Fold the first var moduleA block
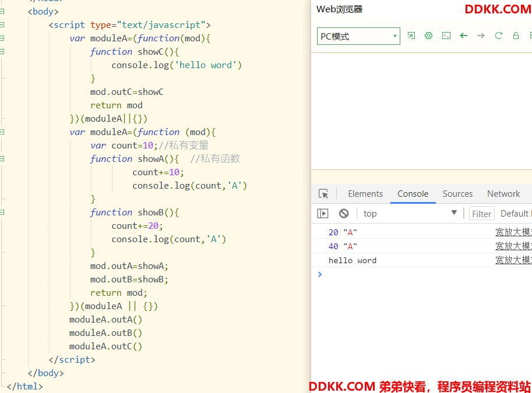The height and width of the screenshot is (393, 532). pyautogui.click(x=2, y=38)
